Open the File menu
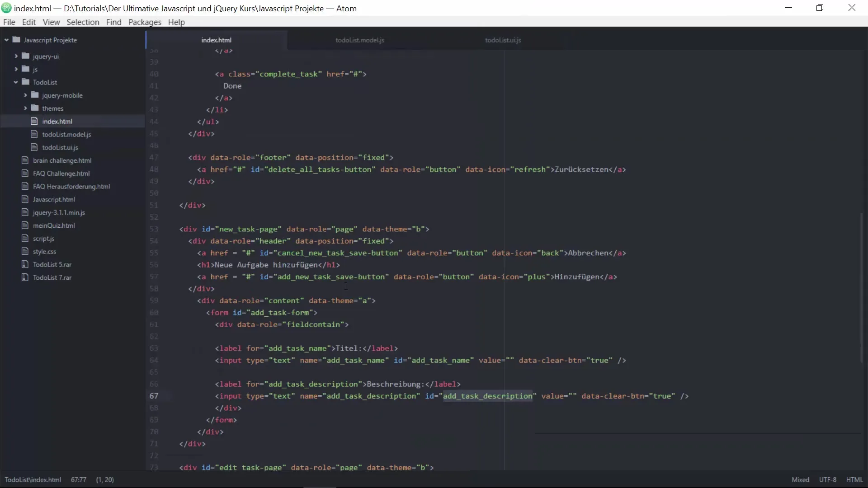Screen dimensions: 868x488 pyautogui.click(x=9, y=22)
